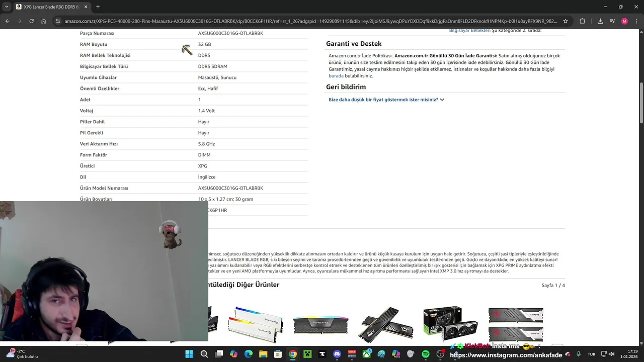Viewport: 644px width, 362px height.
Task: Open the Chrome extensions menu
Action: 583,21
